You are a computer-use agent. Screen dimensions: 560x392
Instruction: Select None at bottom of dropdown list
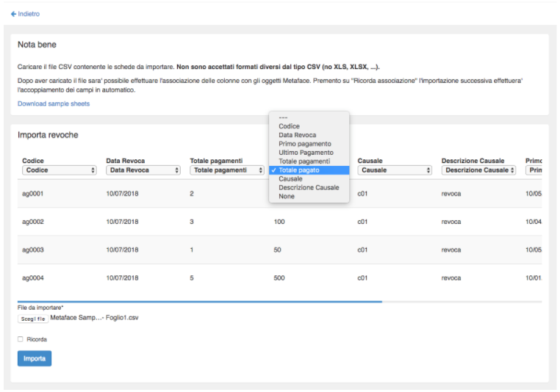tap(287, 196)
